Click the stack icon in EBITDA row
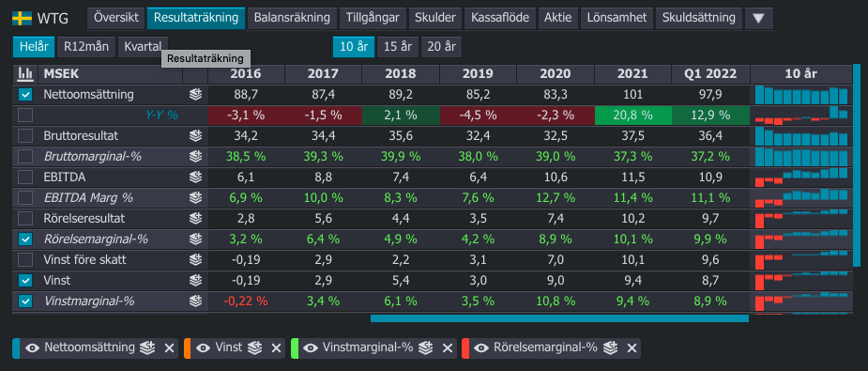Screen dimensions: 868x371 click(195, 178)
